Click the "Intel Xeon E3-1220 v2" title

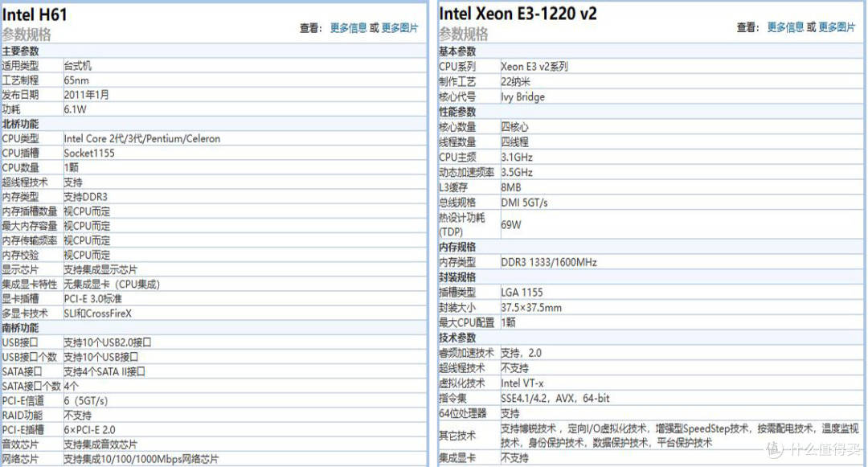point(518,14)
